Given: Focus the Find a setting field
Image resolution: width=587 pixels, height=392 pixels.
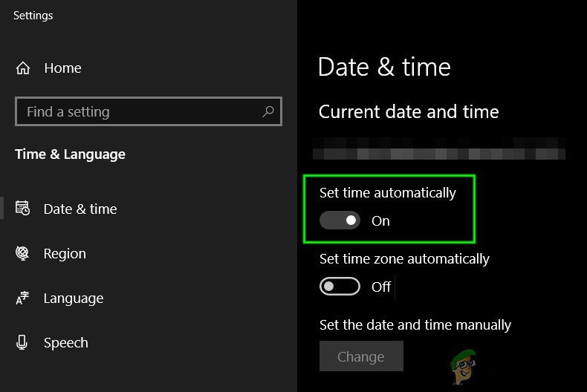Looking at the screenshot, I should click(149, 111).
